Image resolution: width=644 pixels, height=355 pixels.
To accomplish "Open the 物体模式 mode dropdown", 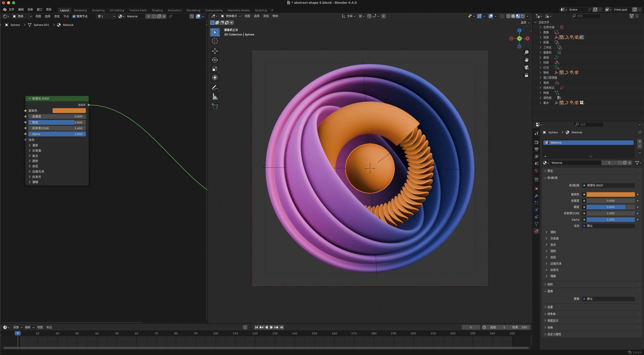I will (231, 16).
